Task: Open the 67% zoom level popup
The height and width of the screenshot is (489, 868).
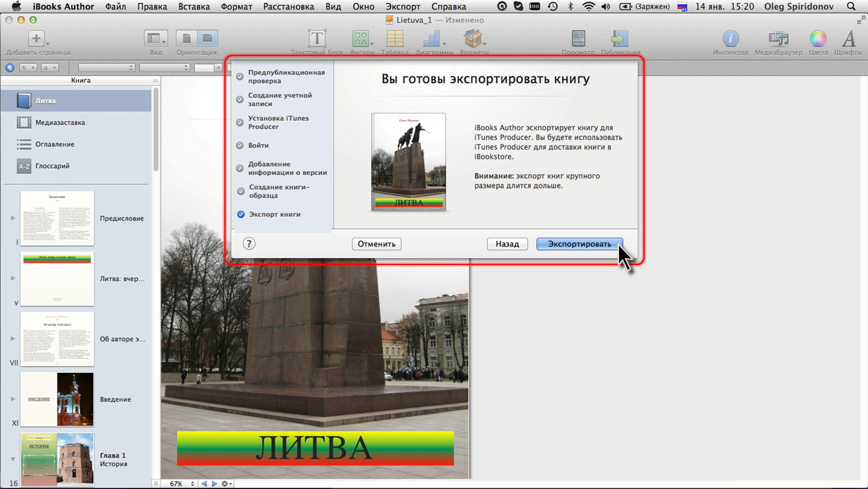Action: [x=182, y=484]
